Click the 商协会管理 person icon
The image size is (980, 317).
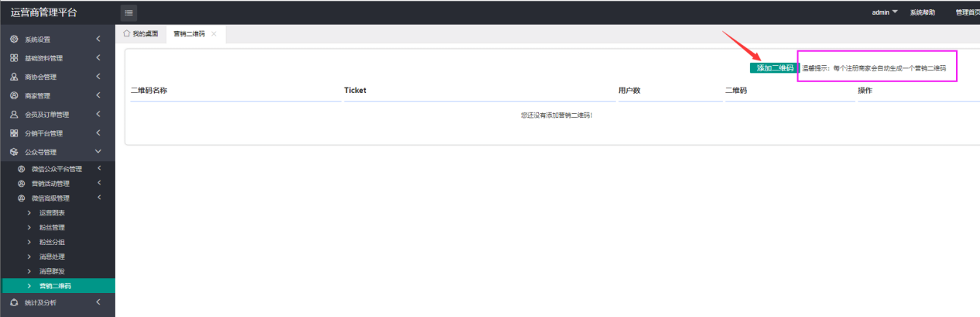tap(14, 77)
